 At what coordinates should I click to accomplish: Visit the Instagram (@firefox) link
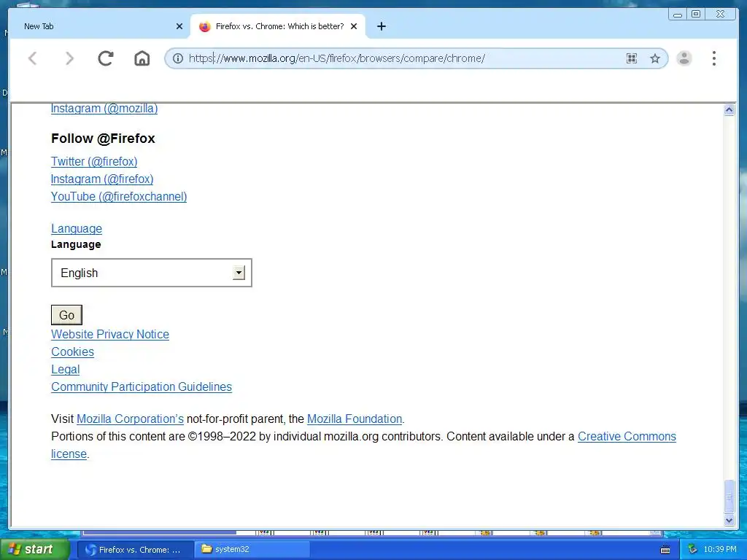click(x=102, y=179)
